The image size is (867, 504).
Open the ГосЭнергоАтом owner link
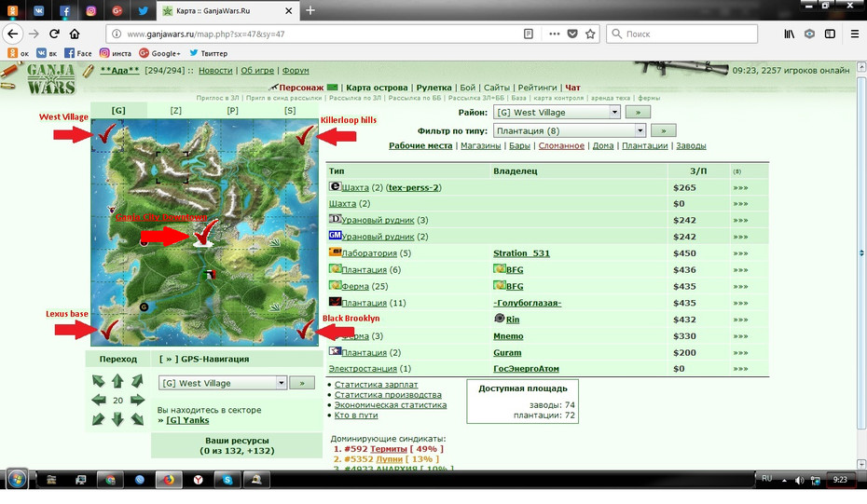526,369
